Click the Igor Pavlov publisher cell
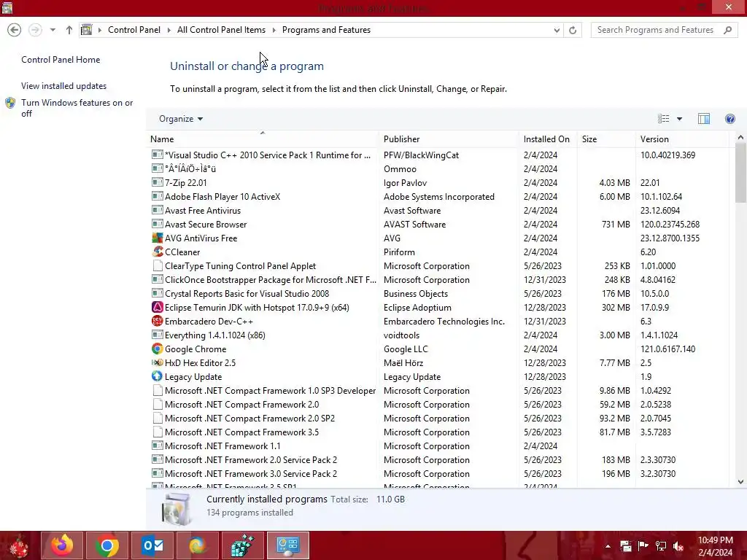 405,183
